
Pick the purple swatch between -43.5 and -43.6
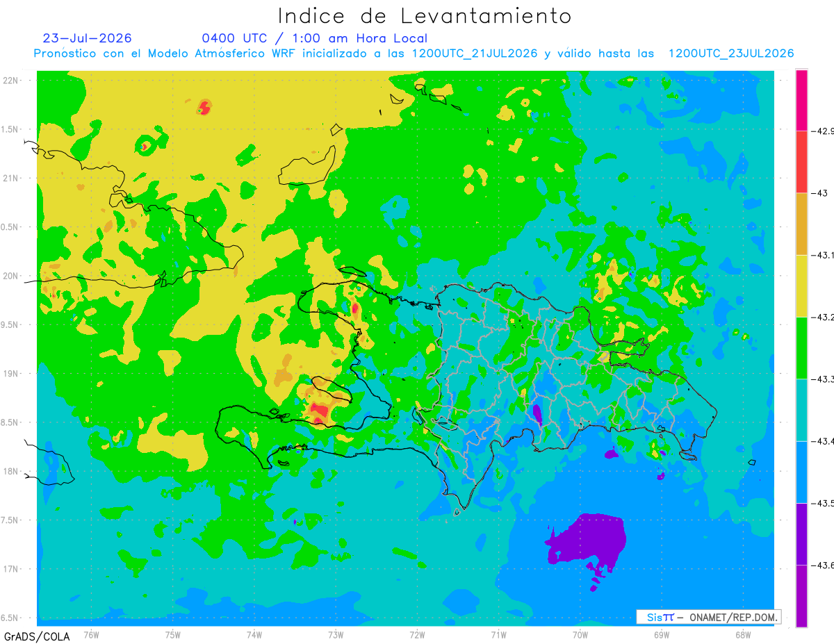[x=801, y=534]
